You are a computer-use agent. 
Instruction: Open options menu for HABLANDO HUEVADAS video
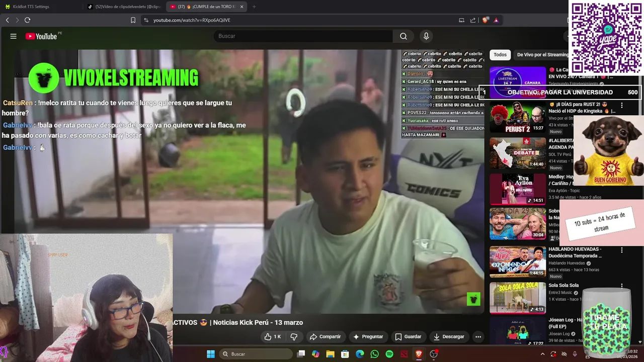coord(622,250)
